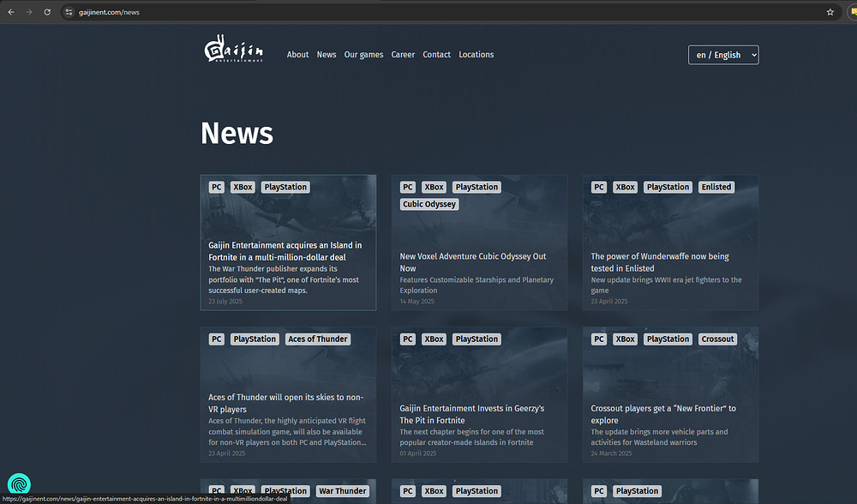This screenshot has height=504, width=857.
Task: Click PC tag on Aces of Thunder card
Action: (217, 339)
